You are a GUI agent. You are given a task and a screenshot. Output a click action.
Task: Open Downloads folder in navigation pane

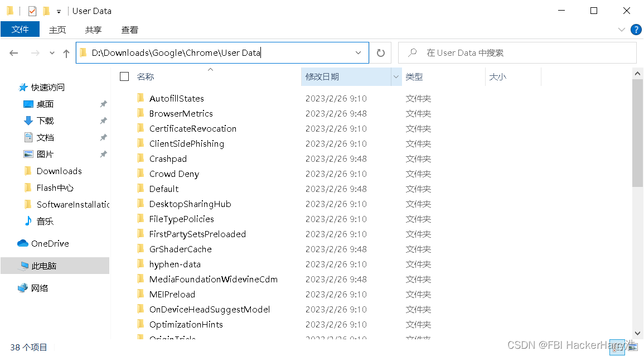[59, 171]
